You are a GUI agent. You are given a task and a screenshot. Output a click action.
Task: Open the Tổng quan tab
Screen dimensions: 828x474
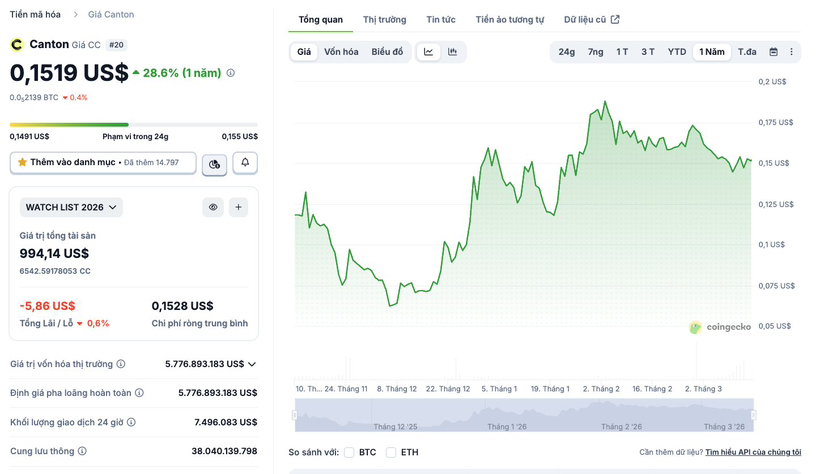click(321, 20)
